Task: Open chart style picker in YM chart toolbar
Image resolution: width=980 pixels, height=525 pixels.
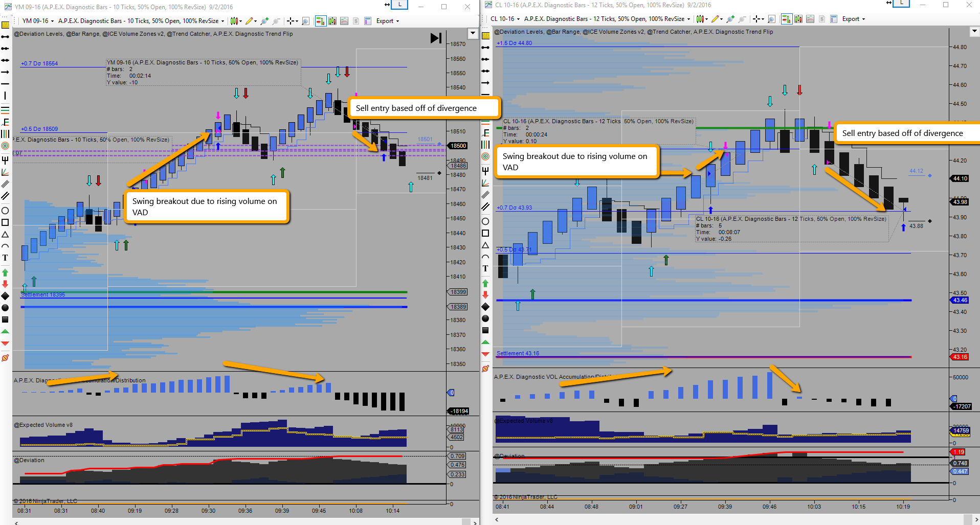Action: 235,21
